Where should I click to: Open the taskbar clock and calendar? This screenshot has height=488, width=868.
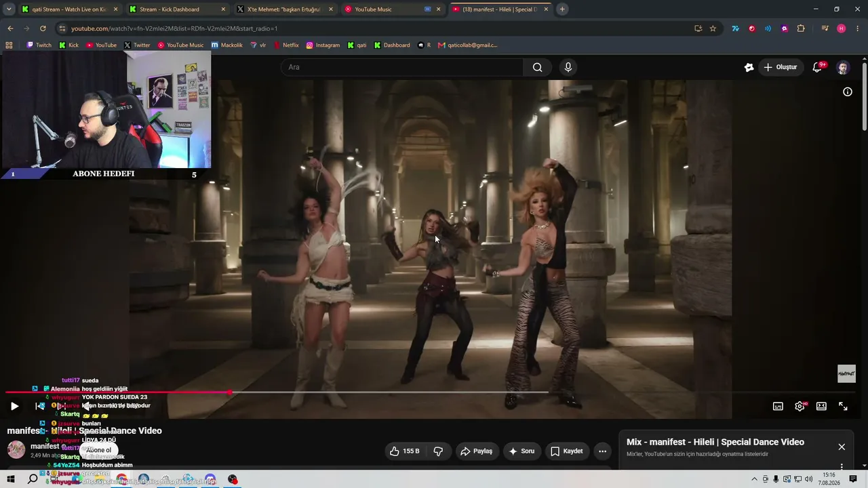click(x=829, y=479)
